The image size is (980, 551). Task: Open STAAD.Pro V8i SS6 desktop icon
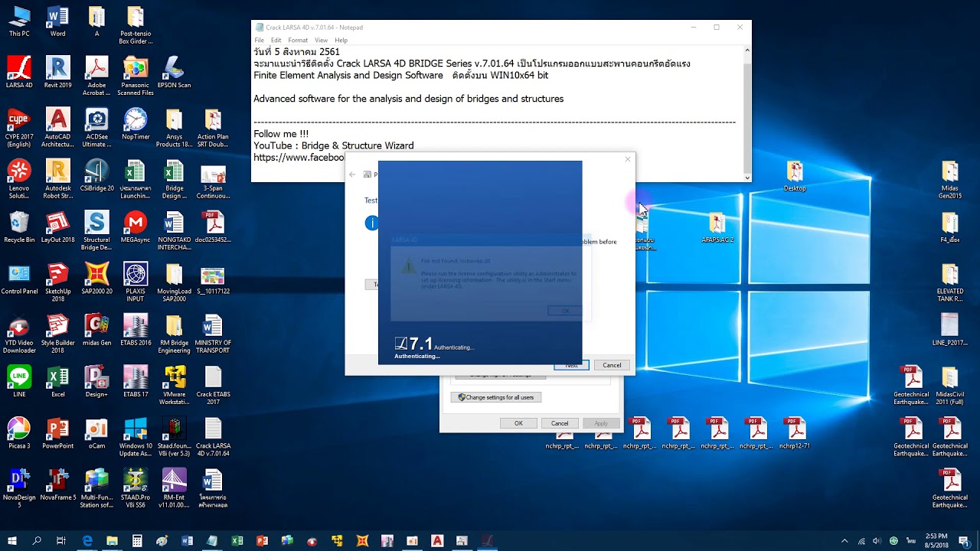pos(136,487)
